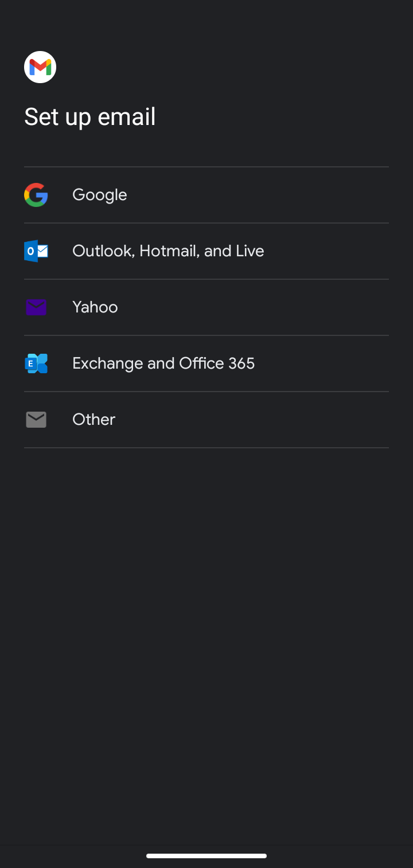The width and height of the screenshot is (413, 868).
Task: Click the 'Google' text label
Action: 99,195
